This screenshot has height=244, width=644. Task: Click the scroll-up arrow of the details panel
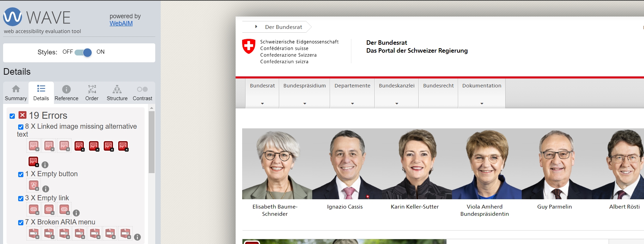(x=151, y=108)
